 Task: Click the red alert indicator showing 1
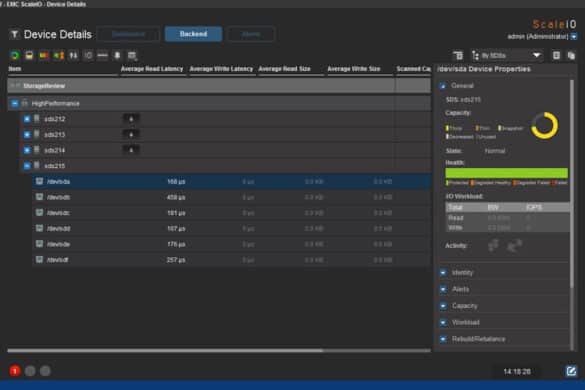15,371
